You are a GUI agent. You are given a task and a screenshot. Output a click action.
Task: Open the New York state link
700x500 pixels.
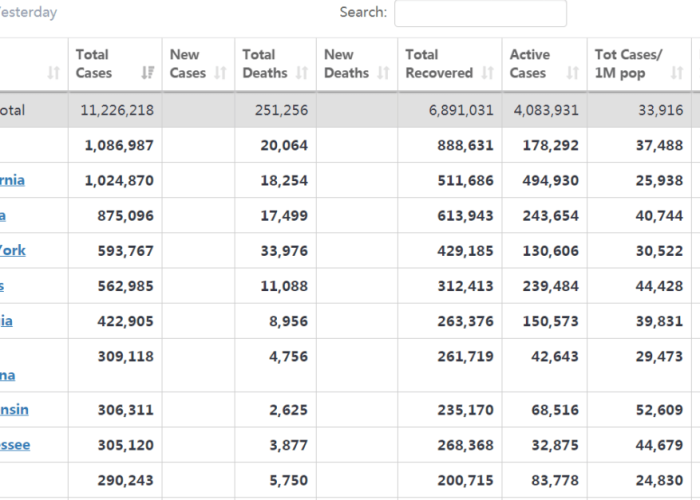pos(12,250)
